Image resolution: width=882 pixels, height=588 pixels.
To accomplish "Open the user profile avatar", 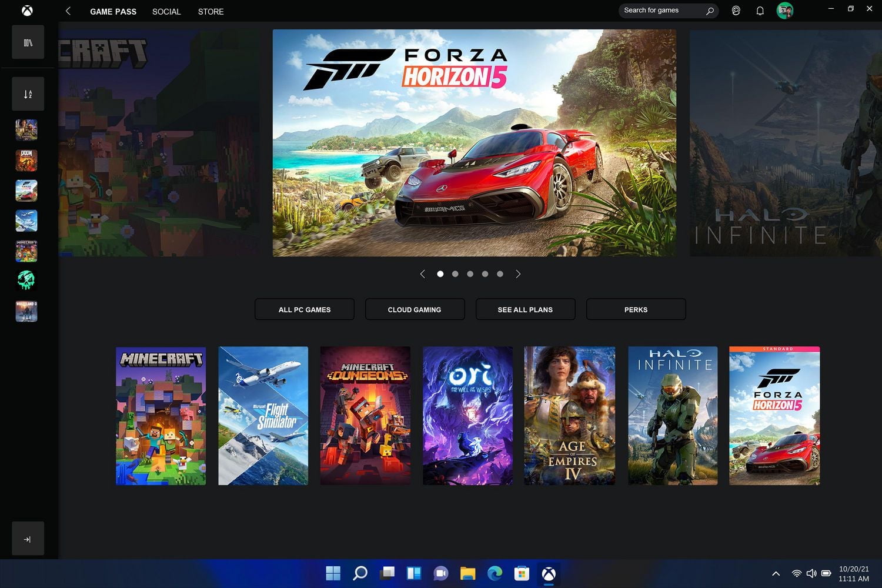I will (x=784, y=11).
